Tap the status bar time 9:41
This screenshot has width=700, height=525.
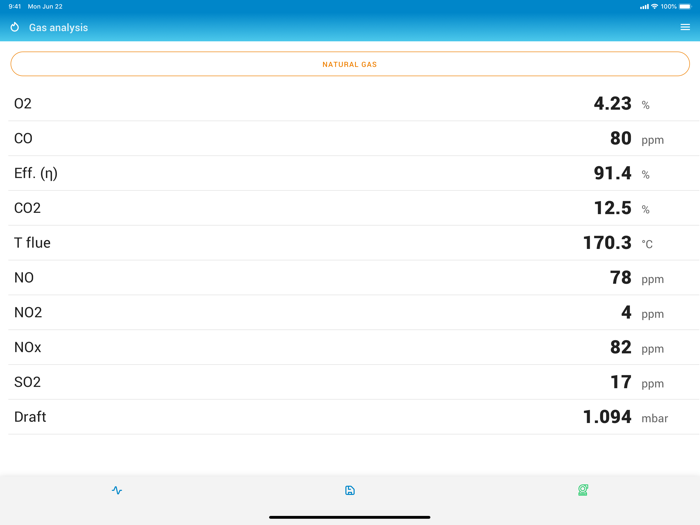click(x=15, y=6)
